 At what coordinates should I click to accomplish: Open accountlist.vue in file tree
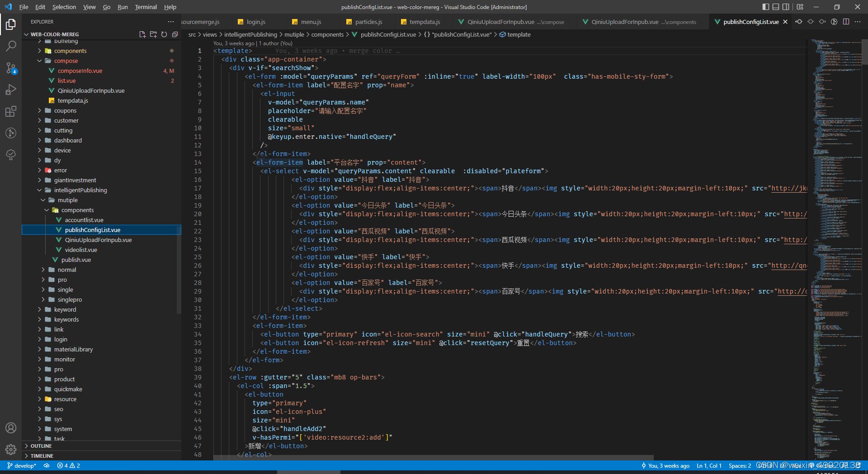point(84,220)
